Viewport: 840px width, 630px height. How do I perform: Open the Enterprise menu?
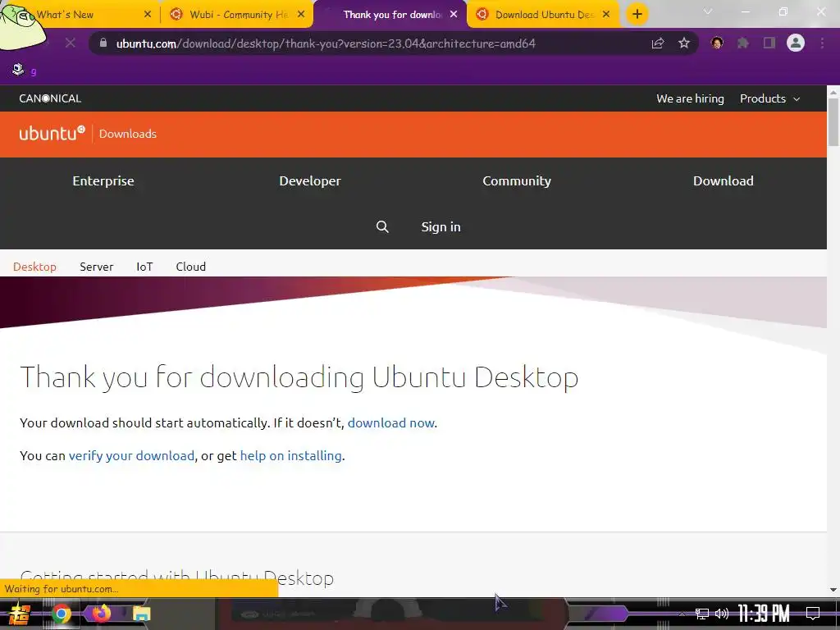(x=103, y=180)
